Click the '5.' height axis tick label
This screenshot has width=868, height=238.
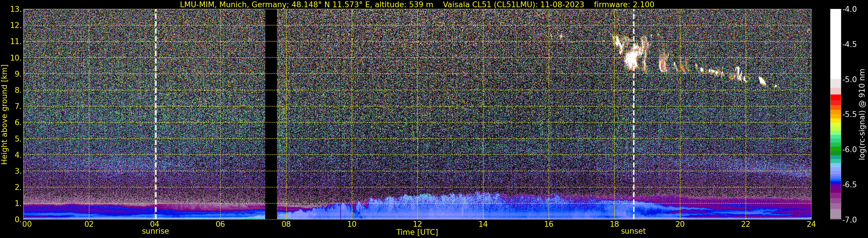18,139
